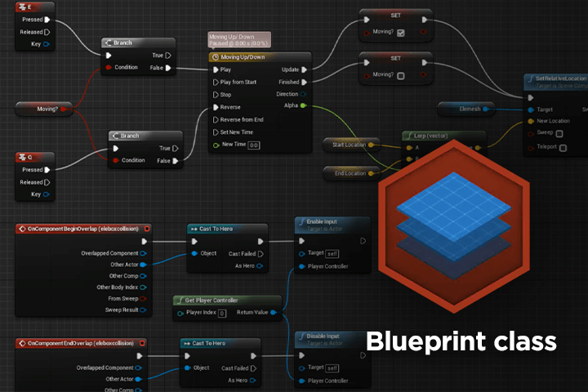
Task: Click the From Sweep red pin on OnComponentBeginOverlap
Action: (x=143, y=299)
